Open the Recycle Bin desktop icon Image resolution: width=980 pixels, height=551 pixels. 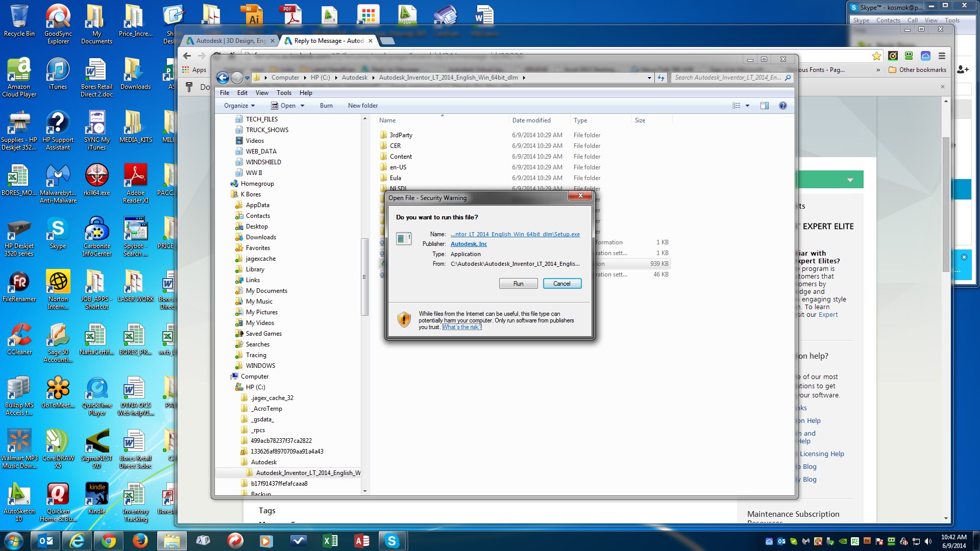(19, 20)
